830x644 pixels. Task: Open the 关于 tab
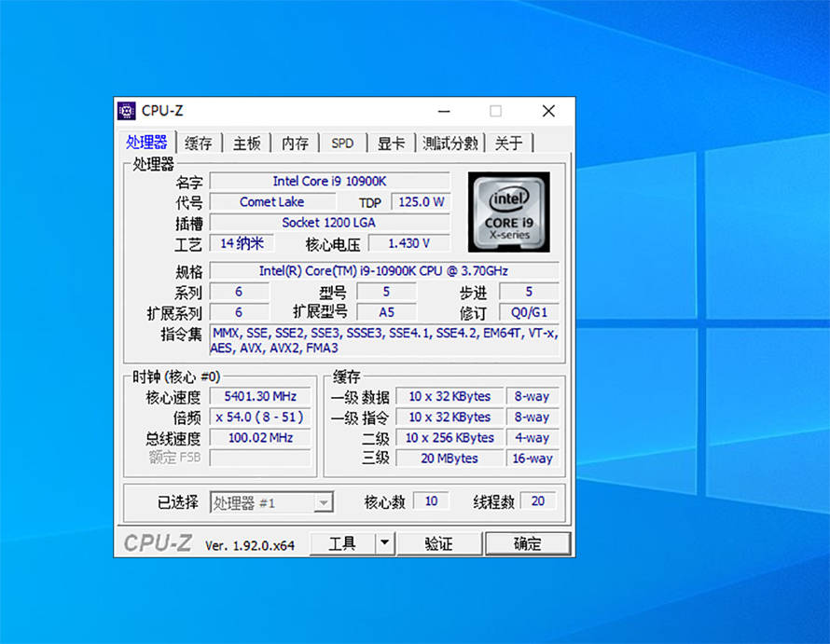tap(508, 144)
